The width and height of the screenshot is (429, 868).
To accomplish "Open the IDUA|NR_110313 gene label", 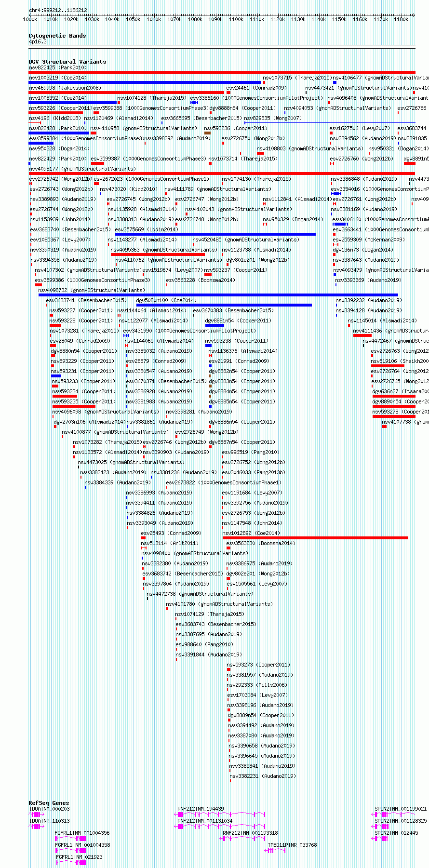I will (49, 821).
